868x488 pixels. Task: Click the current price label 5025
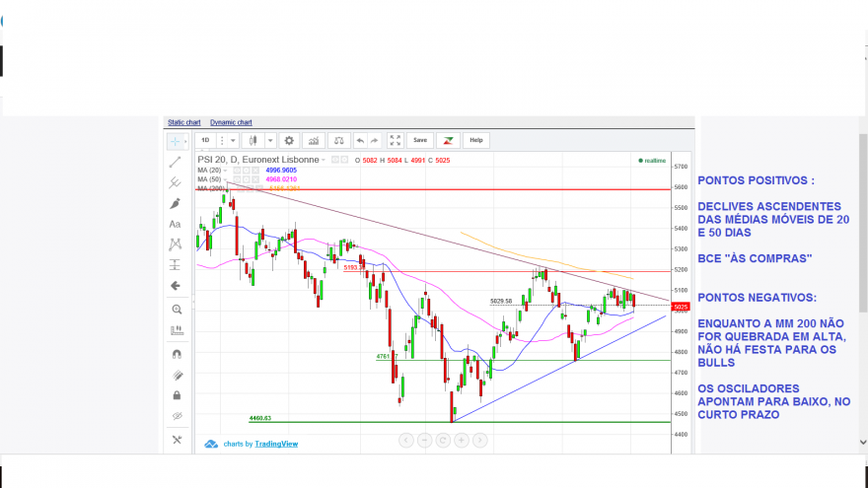681,307
